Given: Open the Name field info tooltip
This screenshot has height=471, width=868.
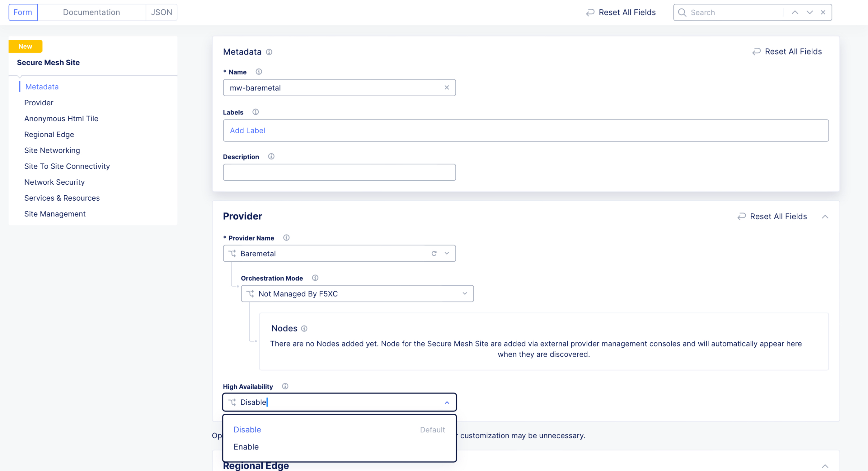Looking at the screenshot, I should 258,71.
